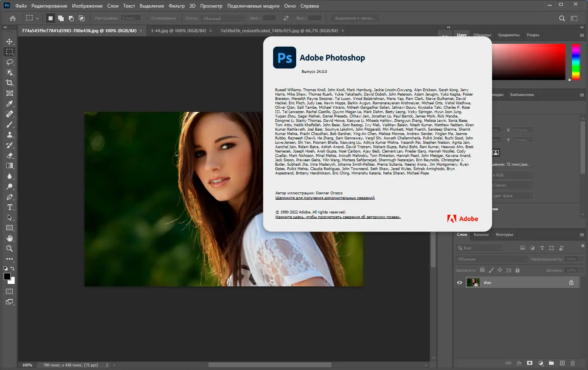
Task: Switch to the Градиенты panel tab
Action: (x=509, y=35)
